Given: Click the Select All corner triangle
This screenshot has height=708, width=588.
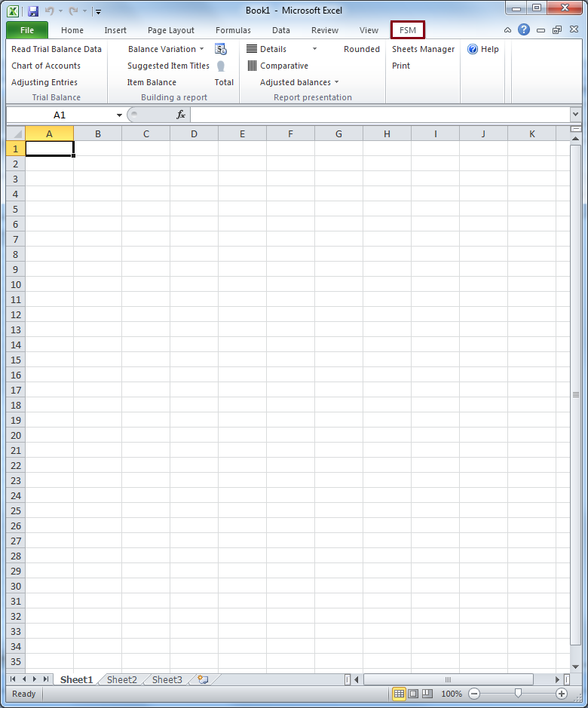Looking at the screenshot, I should 17,133.
